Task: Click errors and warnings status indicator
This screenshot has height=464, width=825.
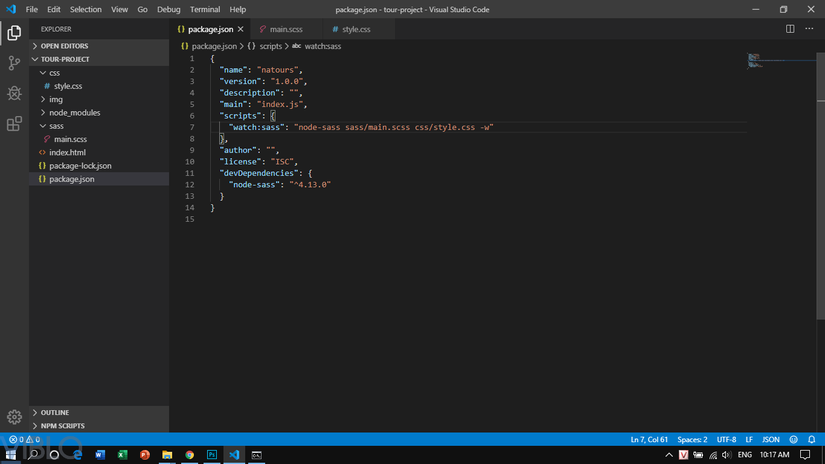Action: coord(25,439)
